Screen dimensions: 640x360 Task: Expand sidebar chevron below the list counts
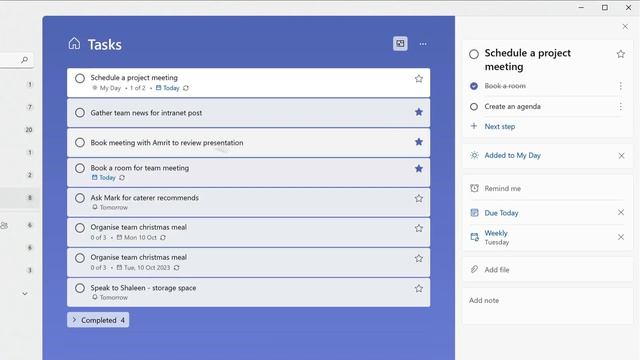click(25, 293)
